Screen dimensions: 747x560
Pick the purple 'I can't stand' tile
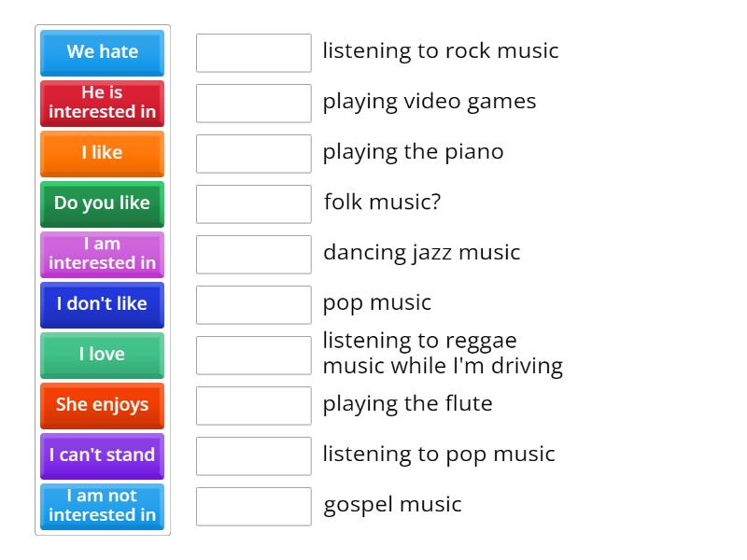(102, 455)
